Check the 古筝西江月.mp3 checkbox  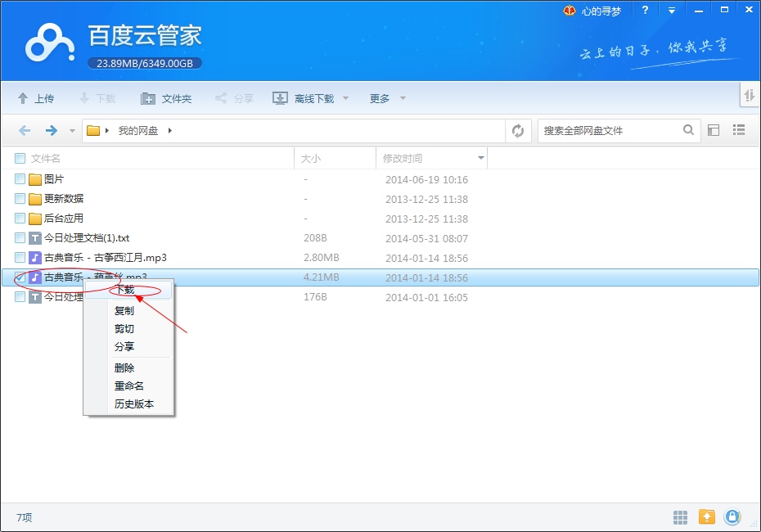tap(20, 257)
